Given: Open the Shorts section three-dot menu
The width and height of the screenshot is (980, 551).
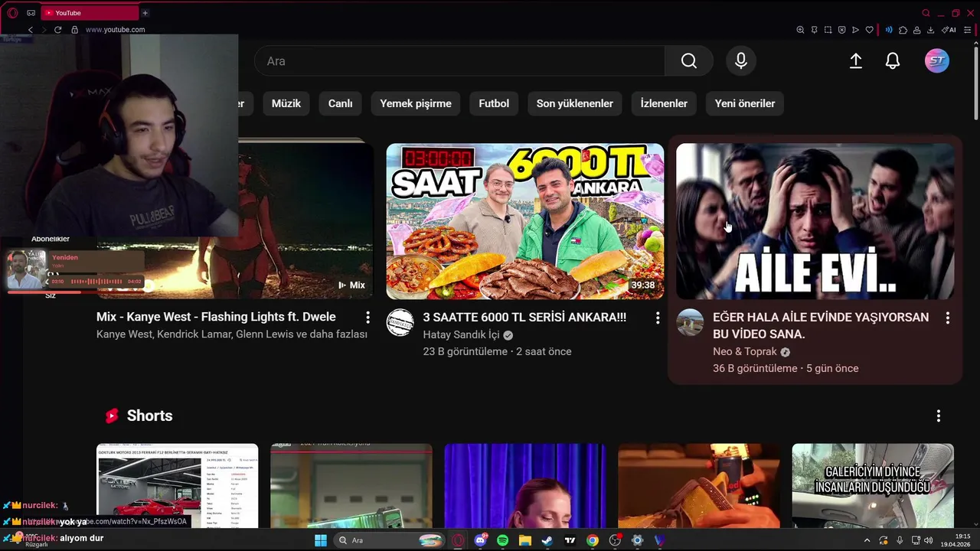Looking at the screenshot, I should pyautogui.click(x=939, y=416).
